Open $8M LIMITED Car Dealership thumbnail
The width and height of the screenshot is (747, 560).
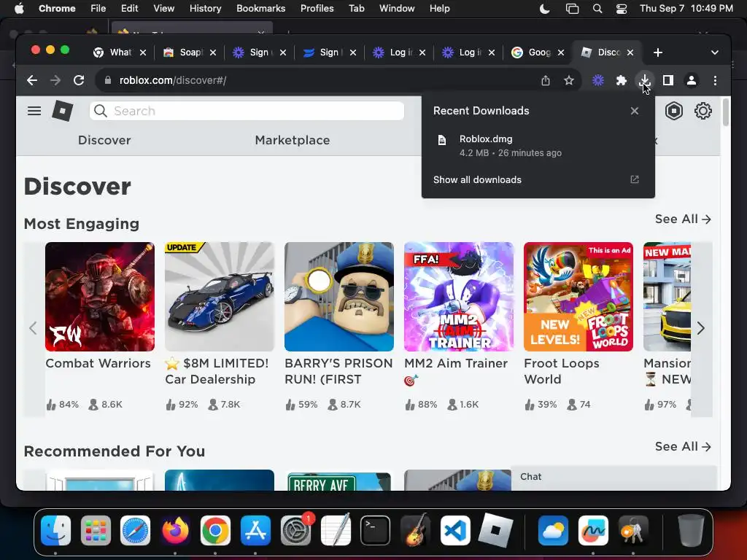point(219,297)
